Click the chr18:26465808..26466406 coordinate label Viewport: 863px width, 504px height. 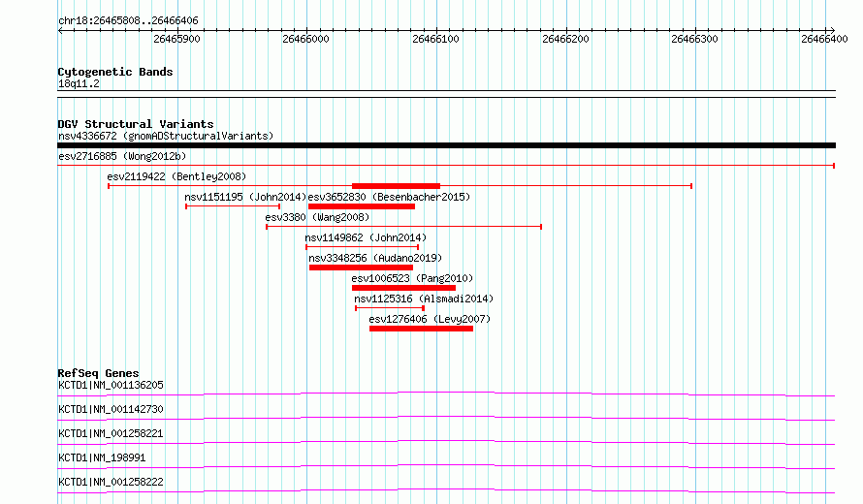coord(128,21)
